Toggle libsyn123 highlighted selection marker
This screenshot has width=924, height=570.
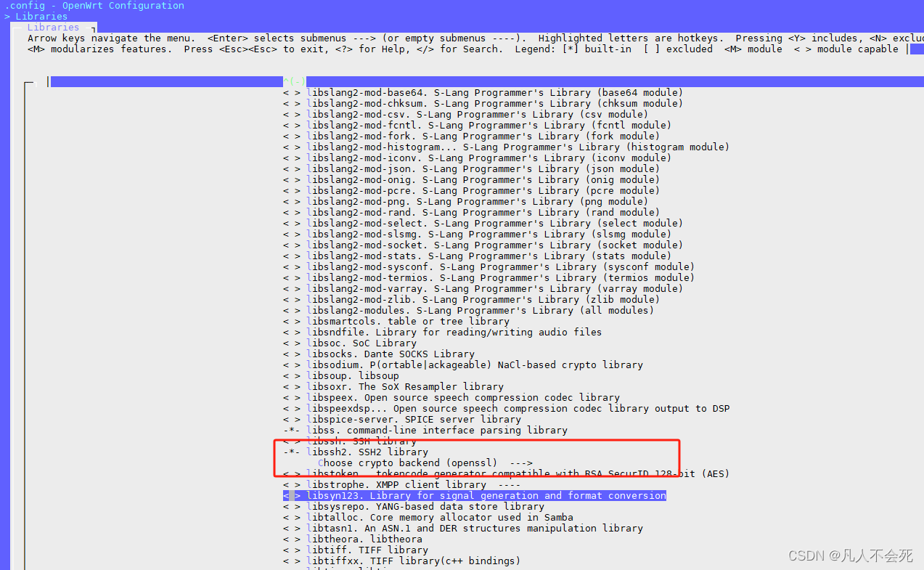pos(292,496)
